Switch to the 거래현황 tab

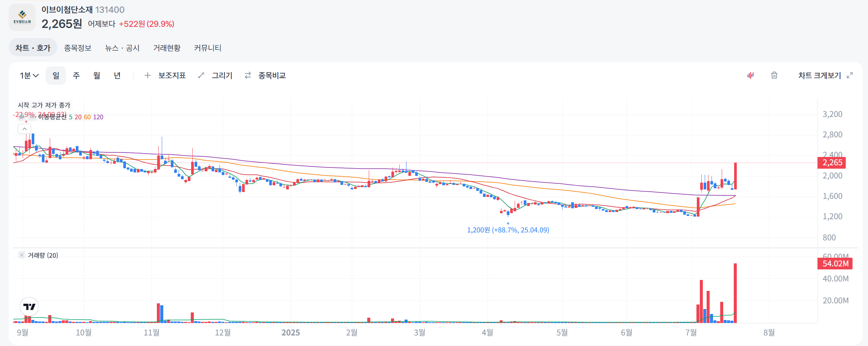(x=167, y=48)
